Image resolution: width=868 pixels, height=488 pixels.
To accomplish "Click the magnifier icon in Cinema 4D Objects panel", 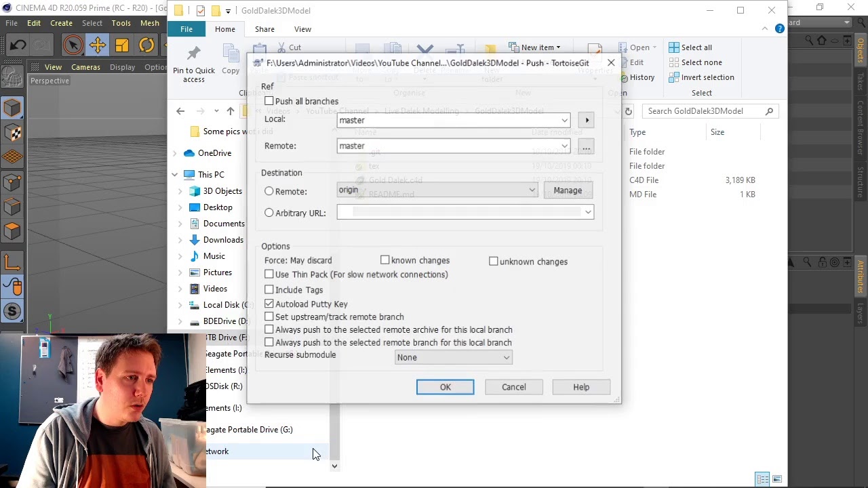I will tap(810, 40).
